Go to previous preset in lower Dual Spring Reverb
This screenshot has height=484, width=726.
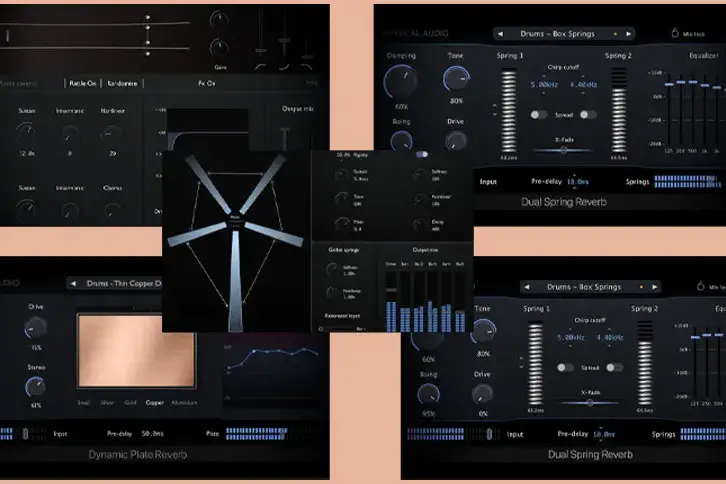tap(526, 287)
